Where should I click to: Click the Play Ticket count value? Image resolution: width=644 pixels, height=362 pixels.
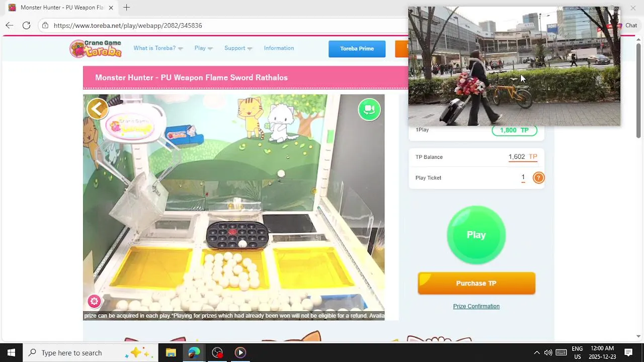click(523, 177)
